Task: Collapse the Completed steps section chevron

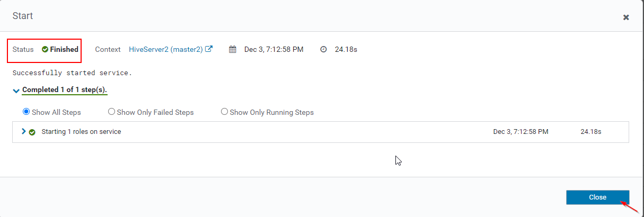Action: [x=16, y=91]
